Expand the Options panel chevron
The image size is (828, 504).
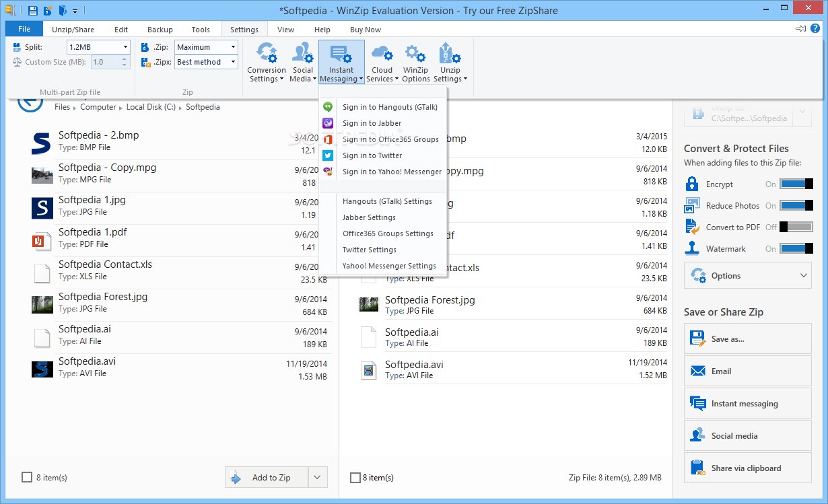[804, 275]
